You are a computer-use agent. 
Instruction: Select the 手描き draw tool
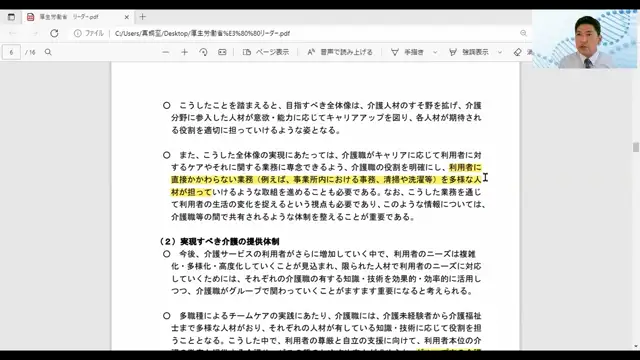click(407, 52)
